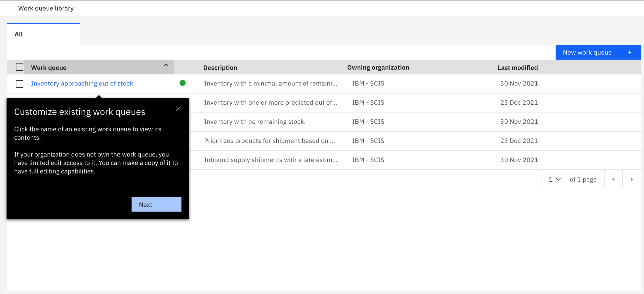Click the green status dot indicator
The width and height of the screenshot is (644, 294).
coord(182,83)
